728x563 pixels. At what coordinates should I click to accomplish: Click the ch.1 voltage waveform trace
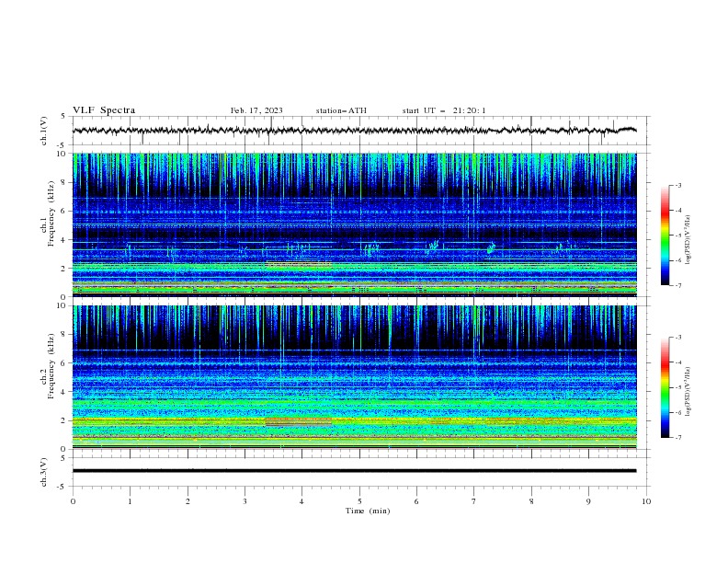tap(354, 131)
